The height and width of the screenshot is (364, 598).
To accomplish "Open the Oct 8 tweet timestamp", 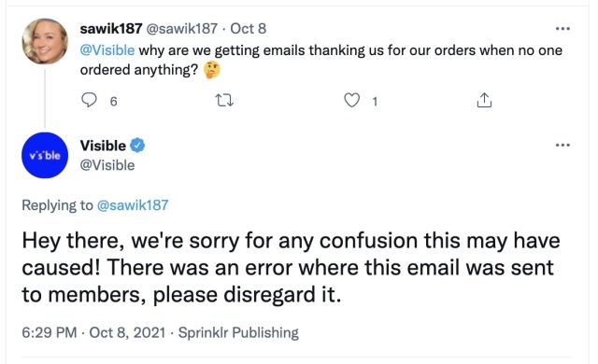I will click(x=248, y=29).
